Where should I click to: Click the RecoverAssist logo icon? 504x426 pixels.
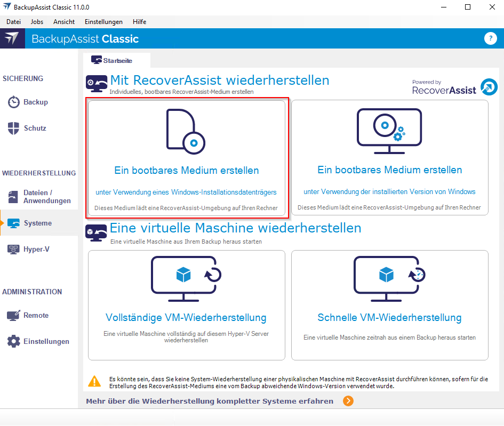[x=489, y=87]
